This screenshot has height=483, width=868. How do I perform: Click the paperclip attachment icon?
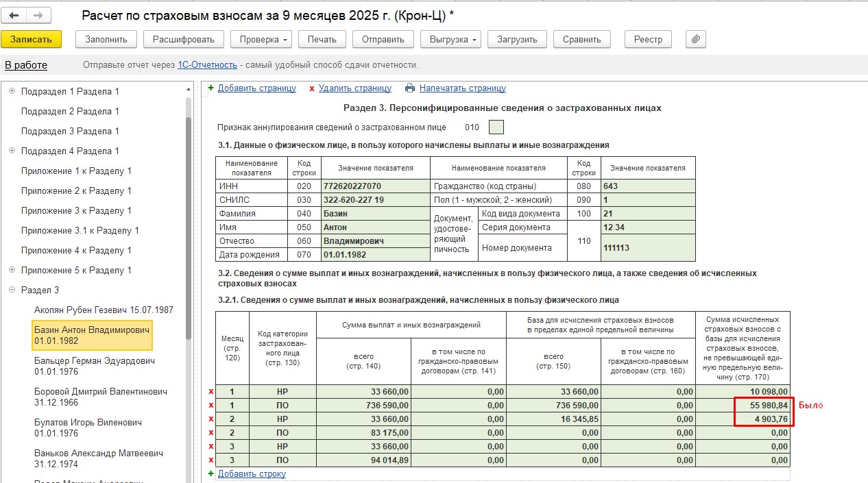695,39
